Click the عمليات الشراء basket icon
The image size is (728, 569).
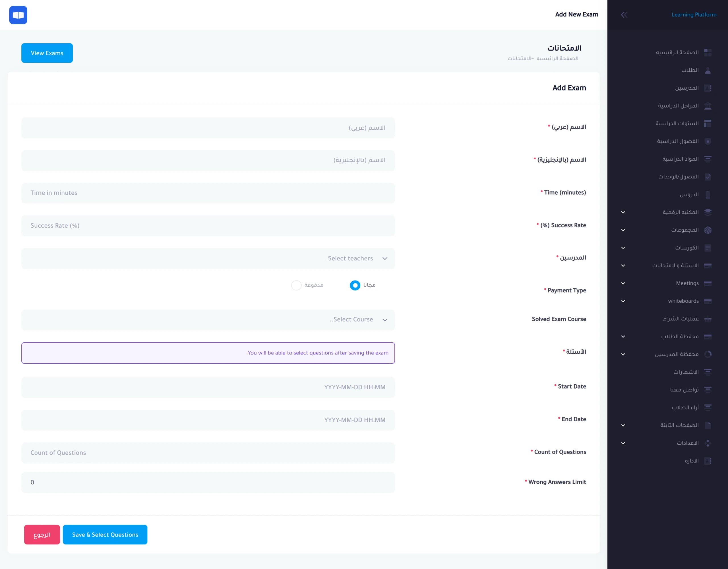[708, 319]
